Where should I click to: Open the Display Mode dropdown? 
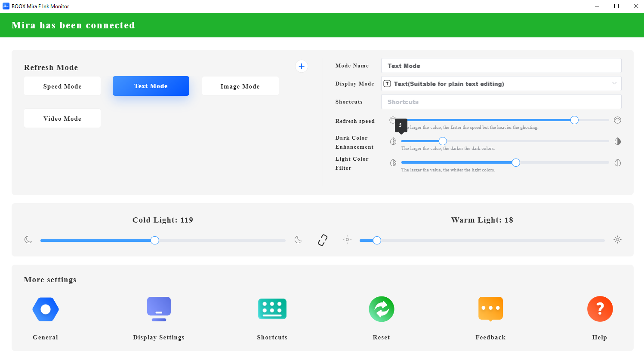click(x=501, y=83)
